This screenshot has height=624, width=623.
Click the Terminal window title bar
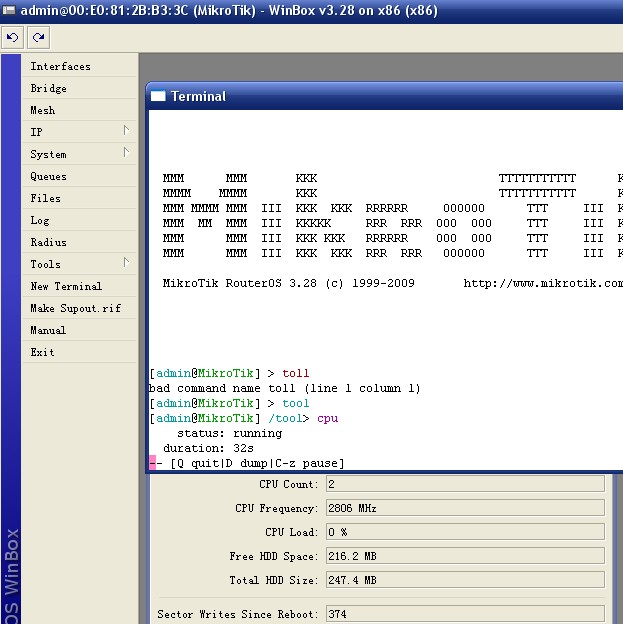coord(385,96)
